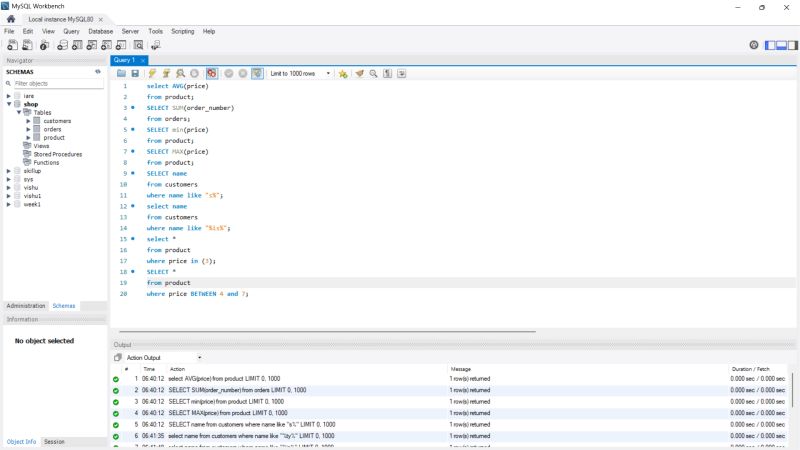The height and width of the screenshot is (450, 800).
Task: Create a new function toolbar icon
Action: click(121, 45)
